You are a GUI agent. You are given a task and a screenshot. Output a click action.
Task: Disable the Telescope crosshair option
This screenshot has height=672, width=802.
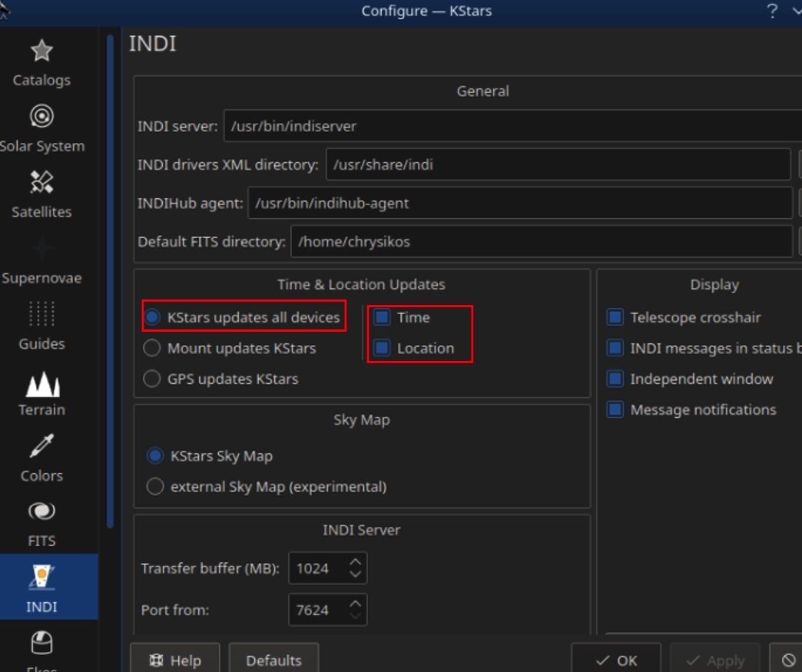pyautogui.click(x=615, y=317)
